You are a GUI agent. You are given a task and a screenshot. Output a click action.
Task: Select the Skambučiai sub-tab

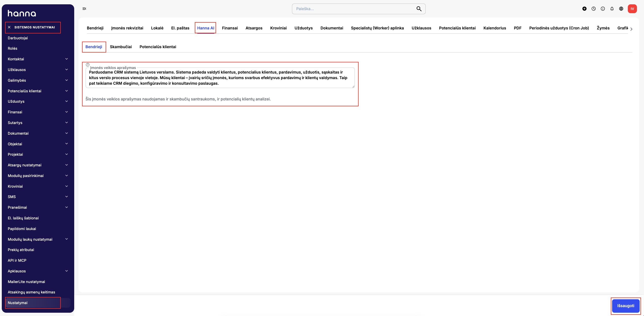click(x=121, y=47)
